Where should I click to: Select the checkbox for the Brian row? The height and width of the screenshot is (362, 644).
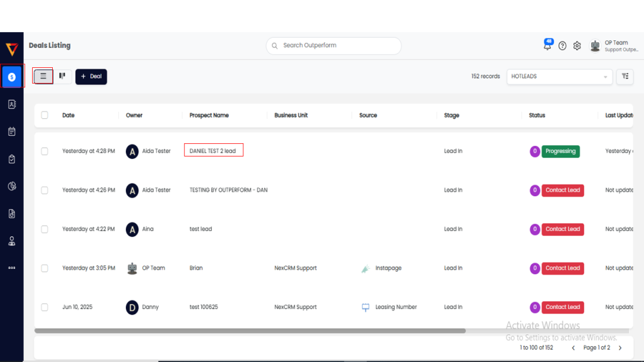45,268
